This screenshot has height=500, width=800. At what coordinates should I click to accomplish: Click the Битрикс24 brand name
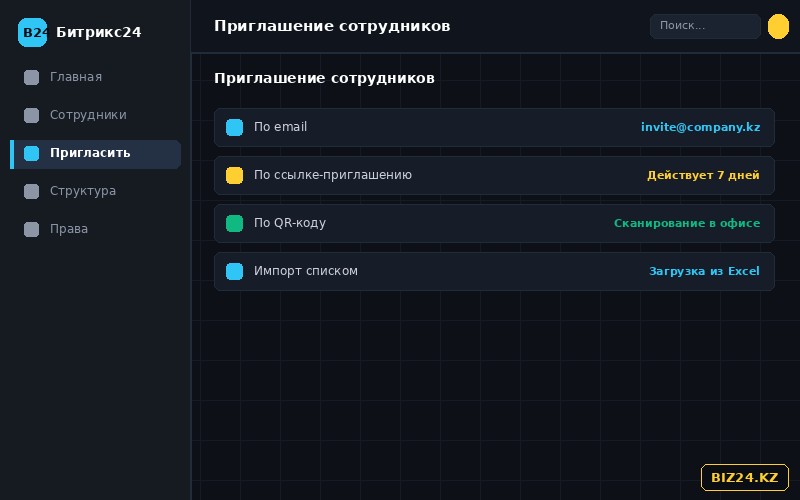98,32
